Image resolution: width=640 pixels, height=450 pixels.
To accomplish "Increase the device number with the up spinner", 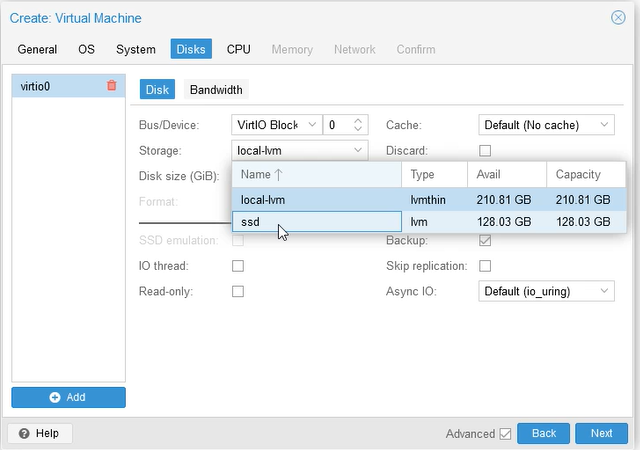I will tap(360, 120).
